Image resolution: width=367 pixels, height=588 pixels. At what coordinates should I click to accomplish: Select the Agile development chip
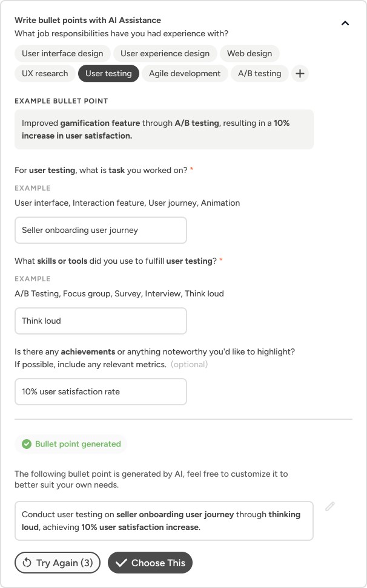(185, 73)
